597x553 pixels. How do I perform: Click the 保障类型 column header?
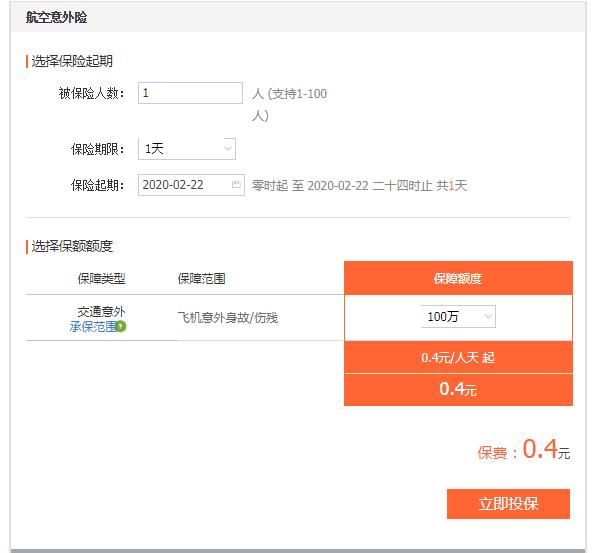pyautogui.click(x=102, y=279)
